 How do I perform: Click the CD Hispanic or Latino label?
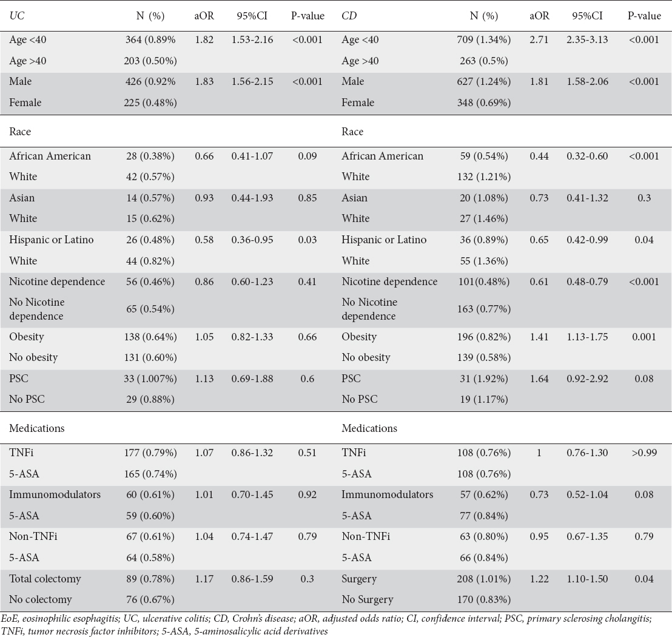pos(384,240)
